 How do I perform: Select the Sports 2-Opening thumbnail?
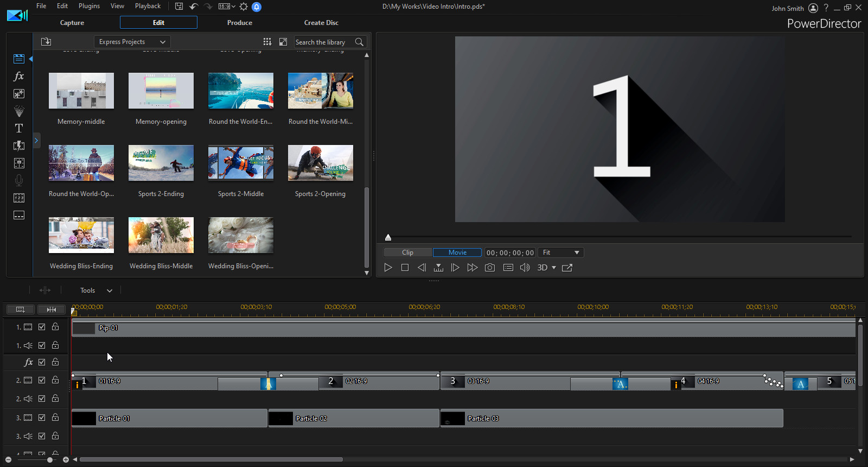321,163
